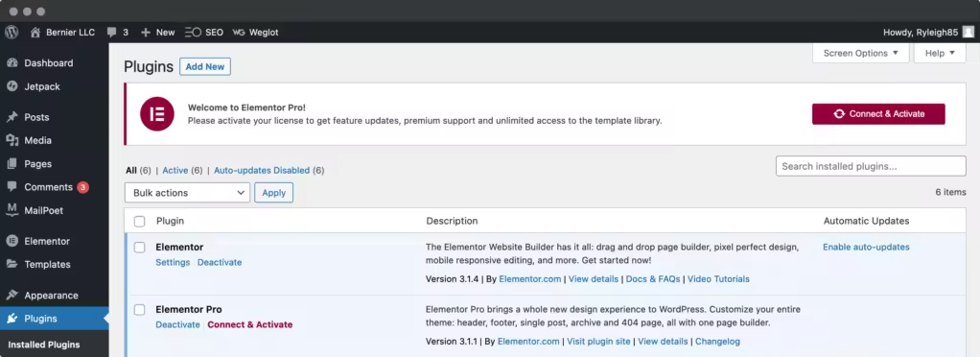Open Elementor Video Tutorials link
The height and width of the screenshot is (357, 980).
coord(719,279)
